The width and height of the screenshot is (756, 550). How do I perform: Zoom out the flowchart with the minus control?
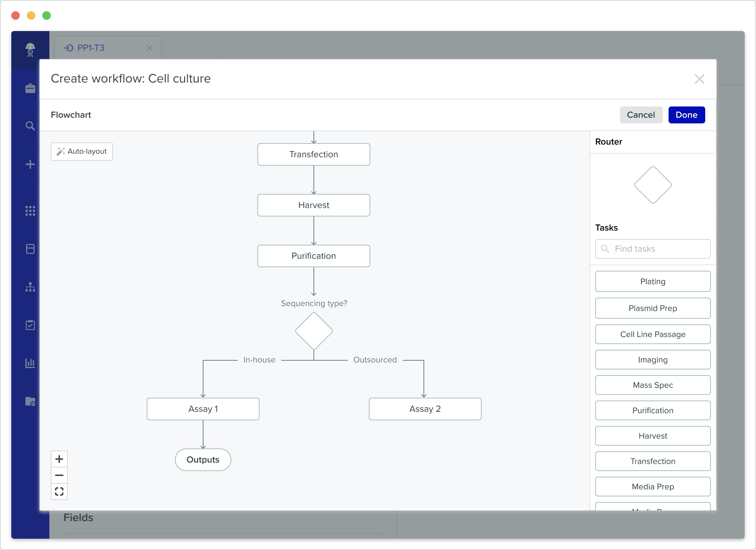(x=59, y=475)
